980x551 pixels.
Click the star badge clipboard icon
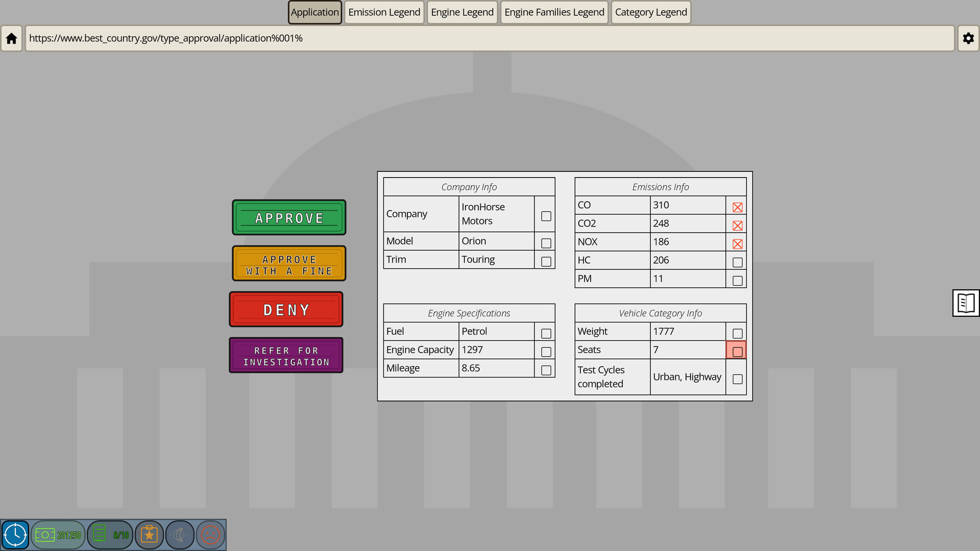pos(149,535)
